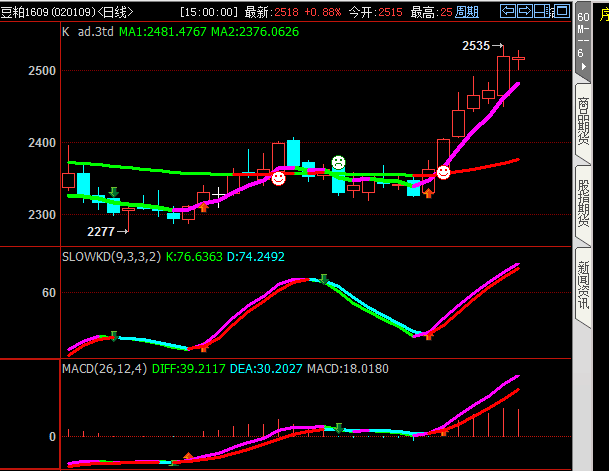Viewport: 609px width, 471px height.
Task: Click the 2535 high price label
Action: (476, 46)
